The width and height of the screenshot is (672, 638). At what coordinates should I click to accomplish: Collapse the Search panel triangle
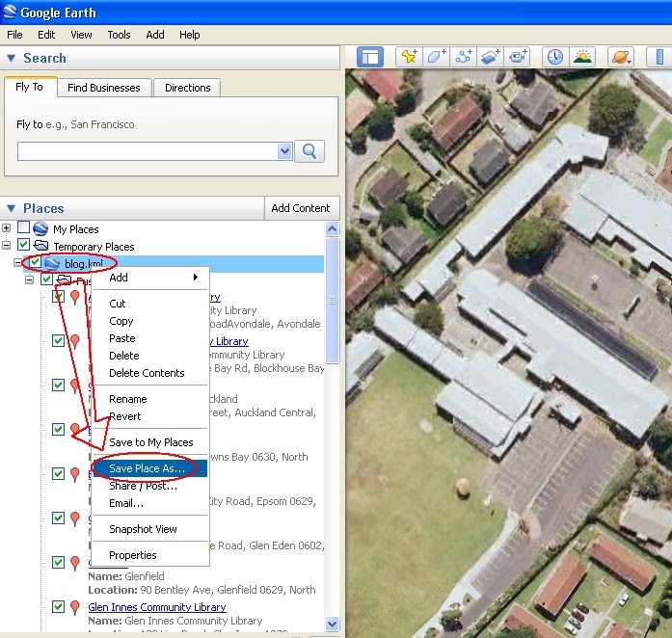[12, 58]
